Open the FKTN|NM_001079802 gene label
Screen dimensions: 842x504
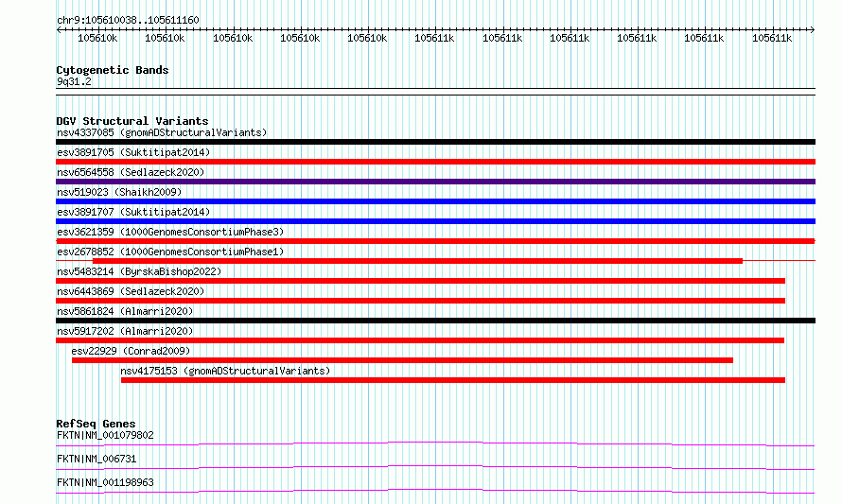pyautogui.click(x=105, y=435)
